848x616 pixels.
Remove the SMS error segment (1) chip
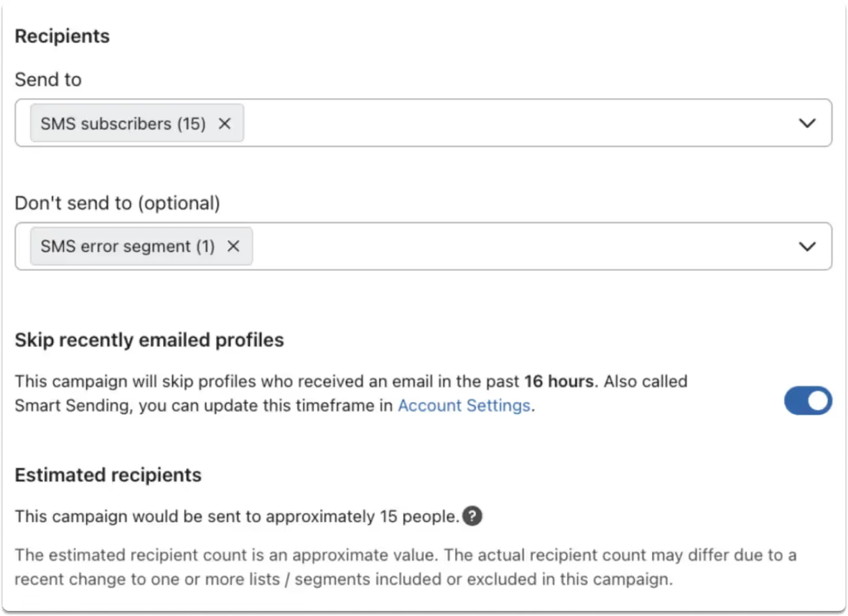[233, 246]
